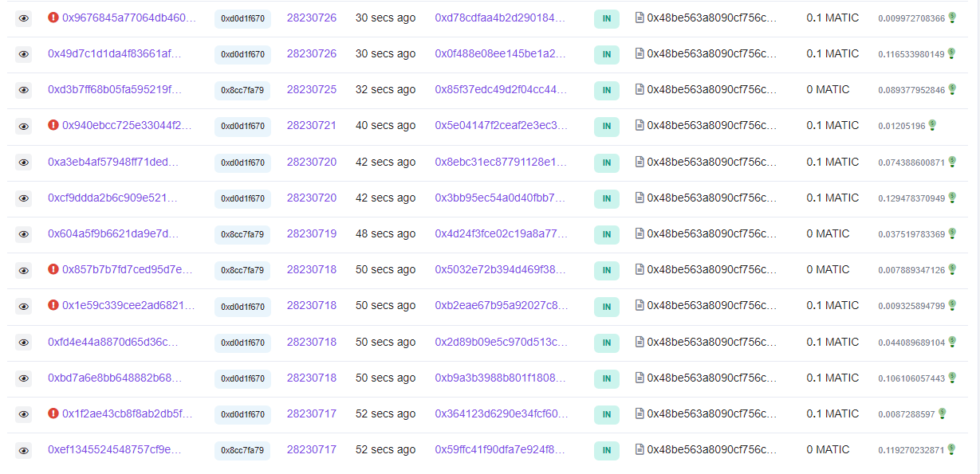Click lightbulb icon next to fee 0.007889347126
This screenshot has width=980, height=474.
click(x=952, y=269)
